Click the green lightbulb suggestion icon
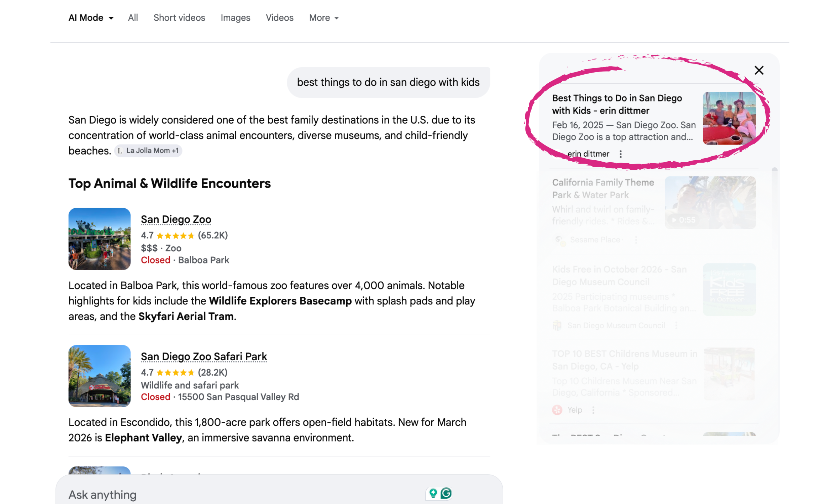 (433, 493)
